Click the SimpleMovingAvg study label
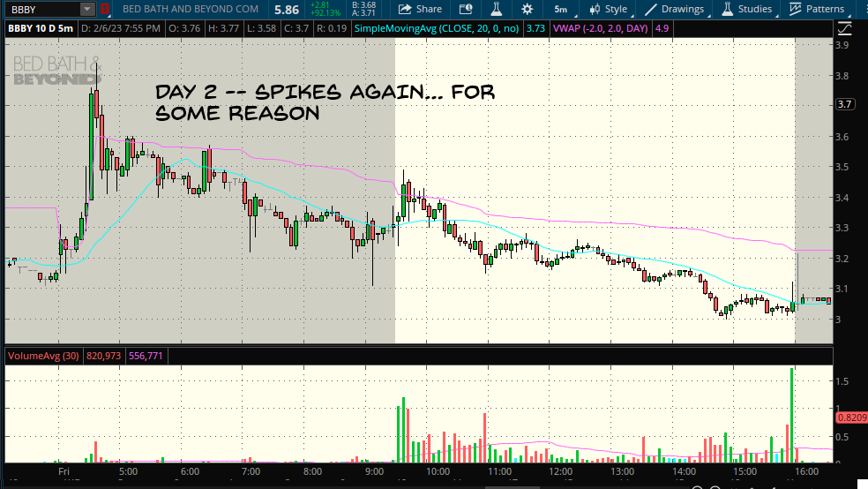Screen dimensions: 868x489 point(437,28)
